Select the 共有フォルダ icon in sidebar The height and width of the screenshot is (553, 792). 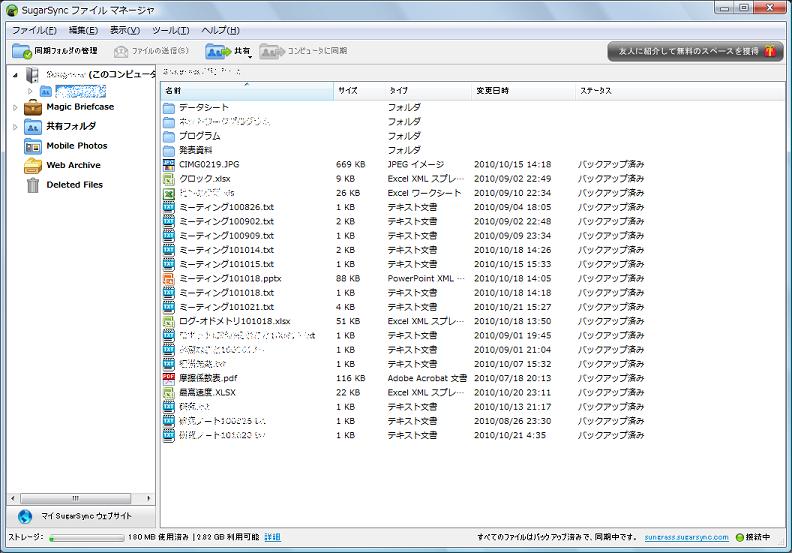pos(33,126)
